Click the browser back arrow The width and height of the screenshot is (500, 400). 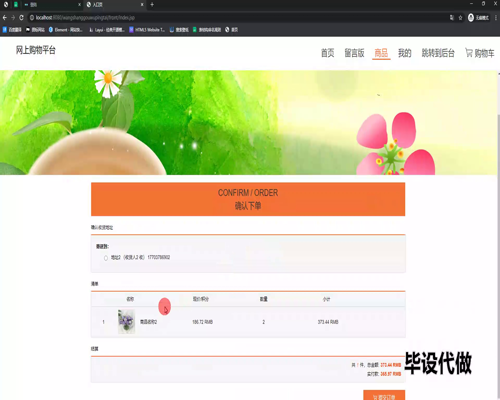[5, 17]
